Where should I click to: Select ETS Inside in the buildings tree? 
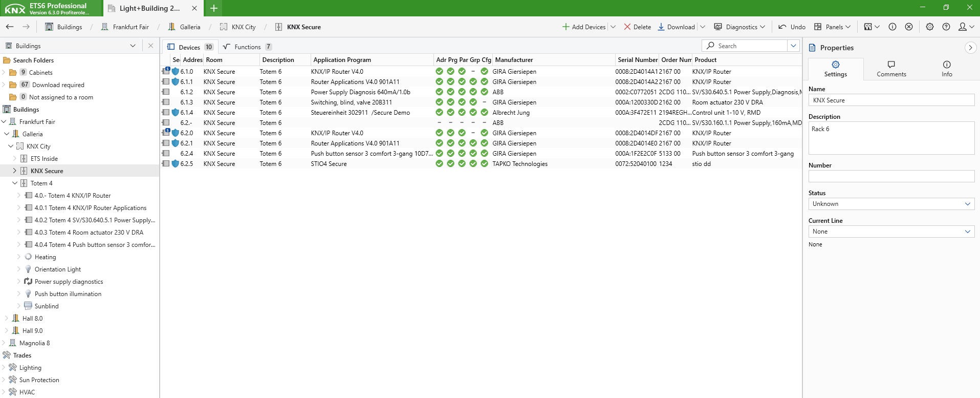pos(44,158)
